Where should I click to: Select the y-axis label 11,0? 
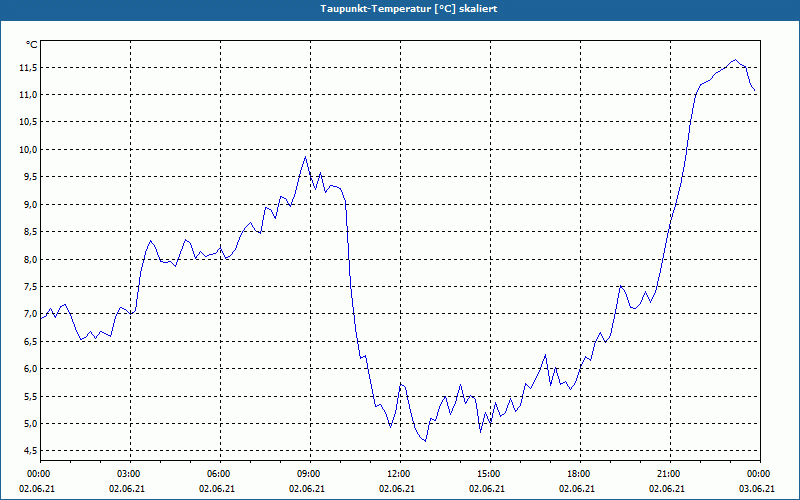click(x=29, y=95)
